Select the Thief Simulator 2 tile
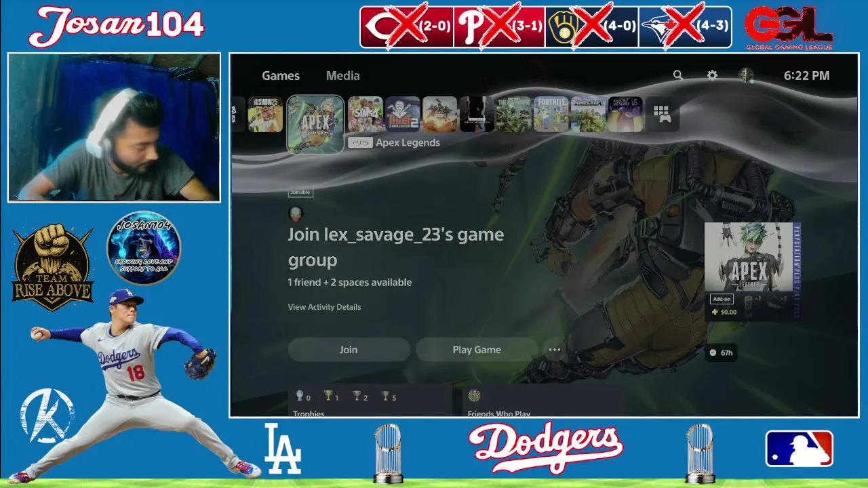Screen dimensions: 868x488 tap(403, 114)
